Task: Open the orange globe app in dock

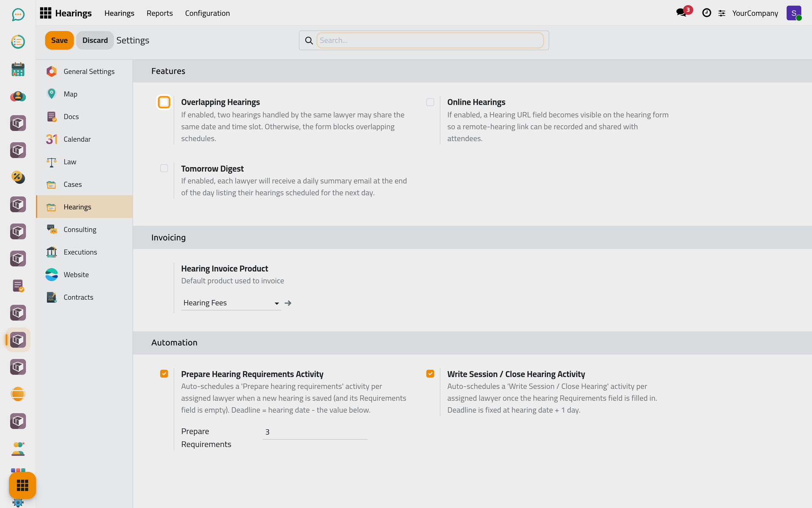Action: click(x=18, y=394)
